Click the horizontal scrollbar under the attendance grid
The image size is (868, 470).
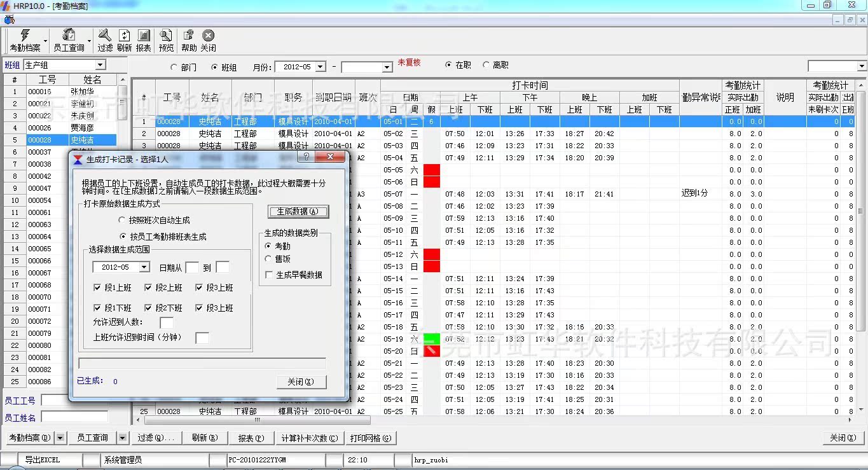(x=258, y=420)
